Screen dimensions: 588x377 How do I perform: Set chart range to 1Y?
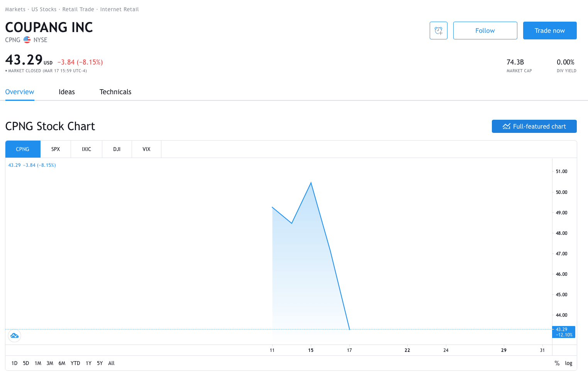click(88, 363)
